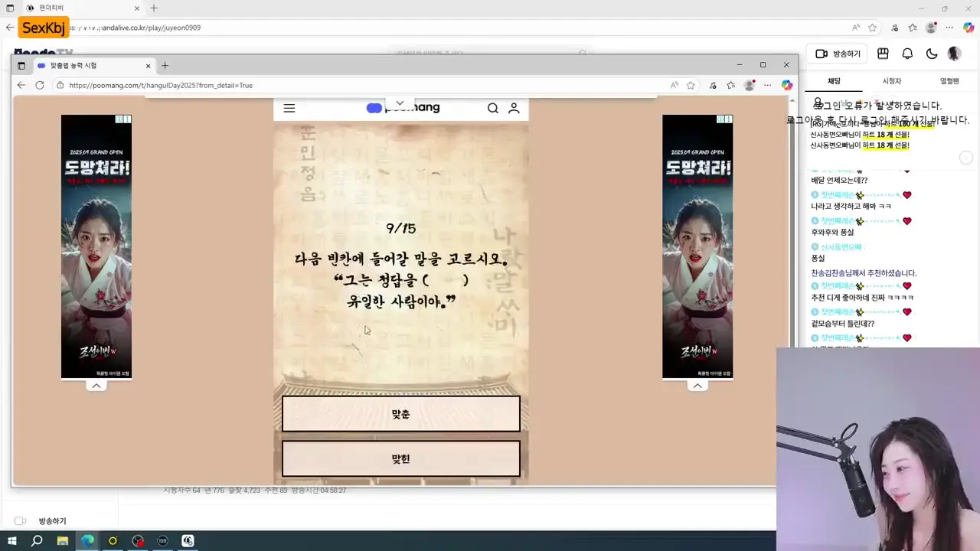Open File Explorer from the taskbar

[63, 541]
